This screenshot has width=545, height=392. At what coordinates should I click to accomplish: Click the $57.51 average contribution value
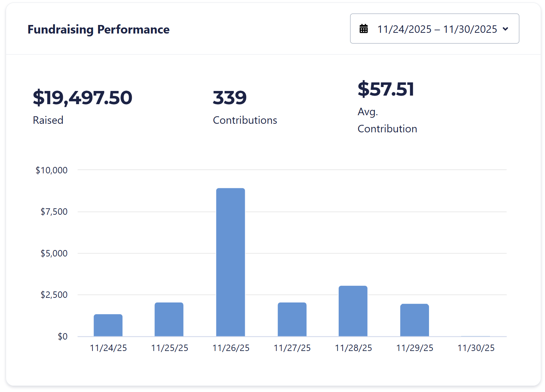click(386, 89)
